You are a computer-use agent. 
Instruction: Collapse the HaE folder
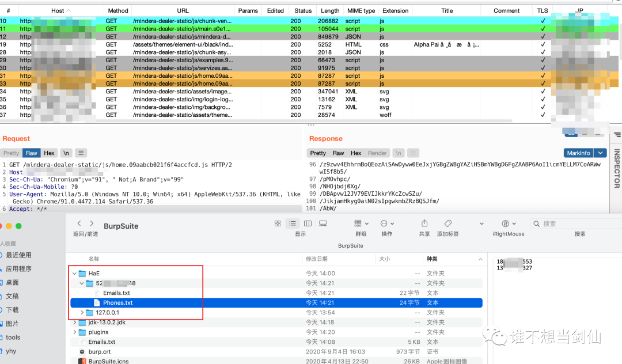tap(74, 273)
